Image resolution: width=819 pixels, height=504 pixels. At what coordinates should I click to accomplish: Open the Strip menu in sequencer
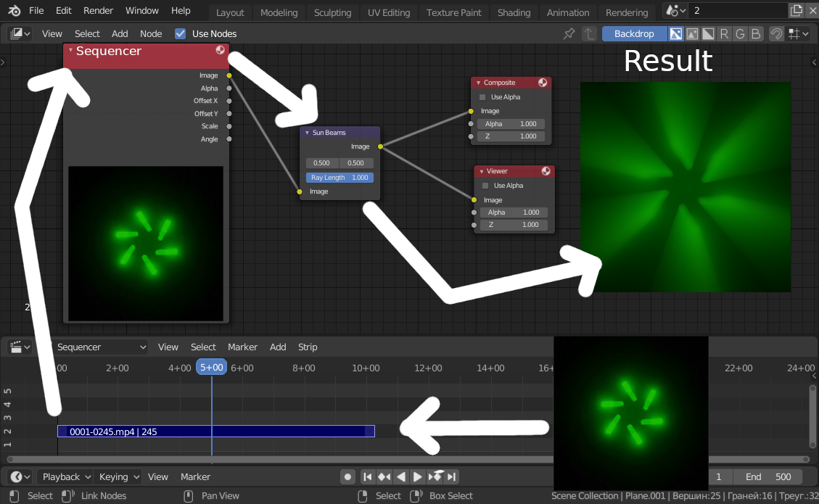click(x=308, y=347)
